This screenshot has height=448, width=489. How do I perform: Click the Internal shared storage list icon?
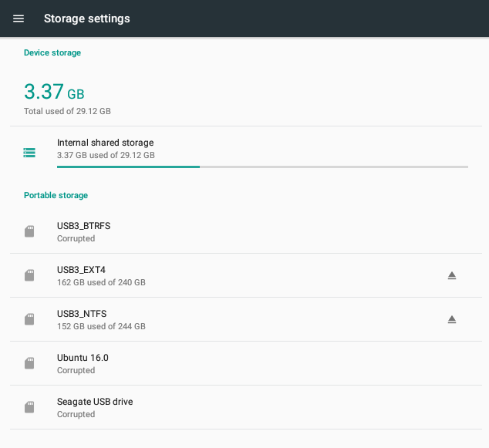[x=29, y=153]
